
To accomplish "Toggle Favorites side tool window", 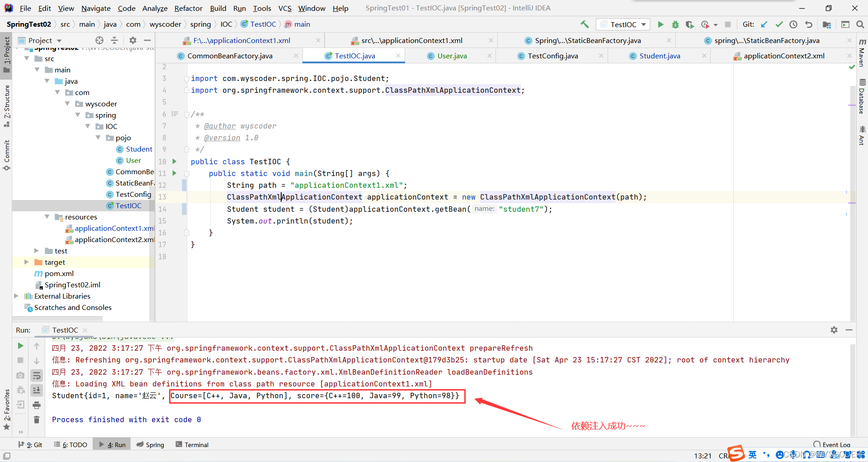I will coord(6,410).
